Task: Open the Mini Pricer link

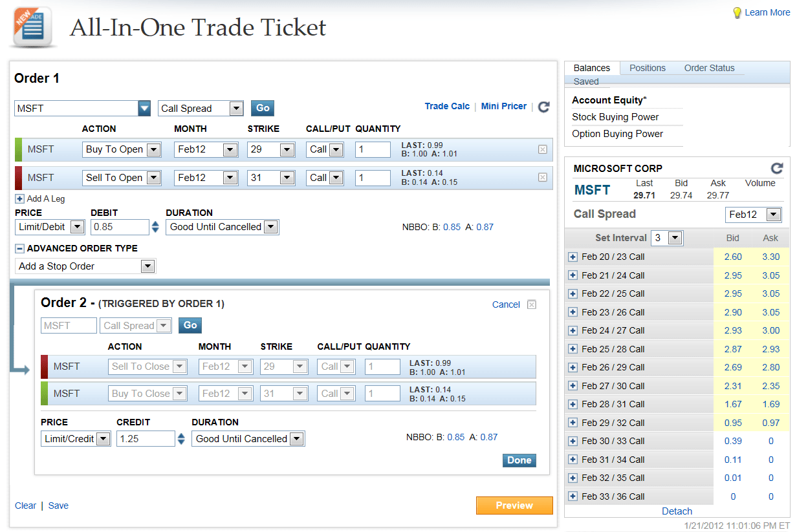Action: [x=504, y=106]
